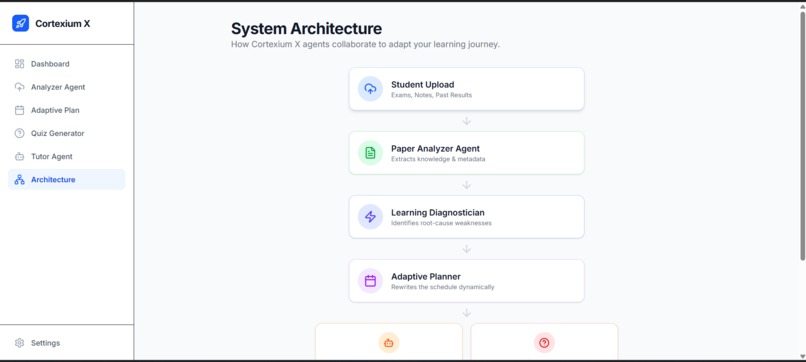
Task: Open Settings in the sidebar
Action: pos(66,343)
